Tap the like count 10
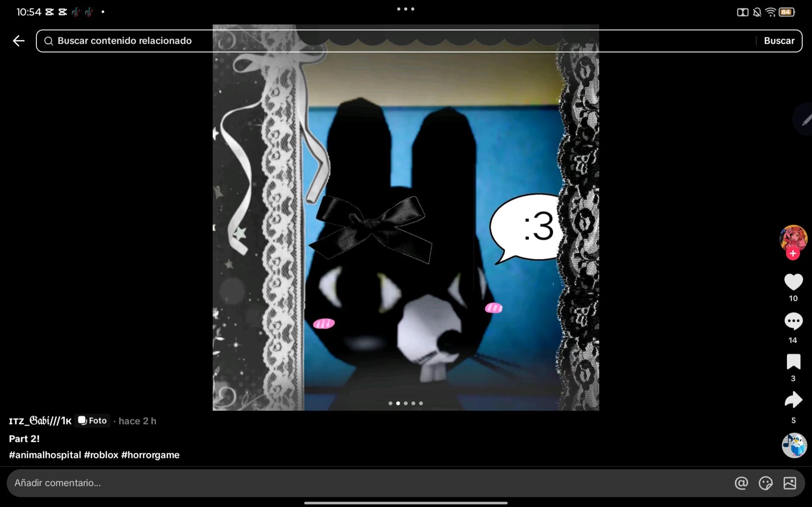Viewport: 812px width, 507px height. tap(793, 298)
